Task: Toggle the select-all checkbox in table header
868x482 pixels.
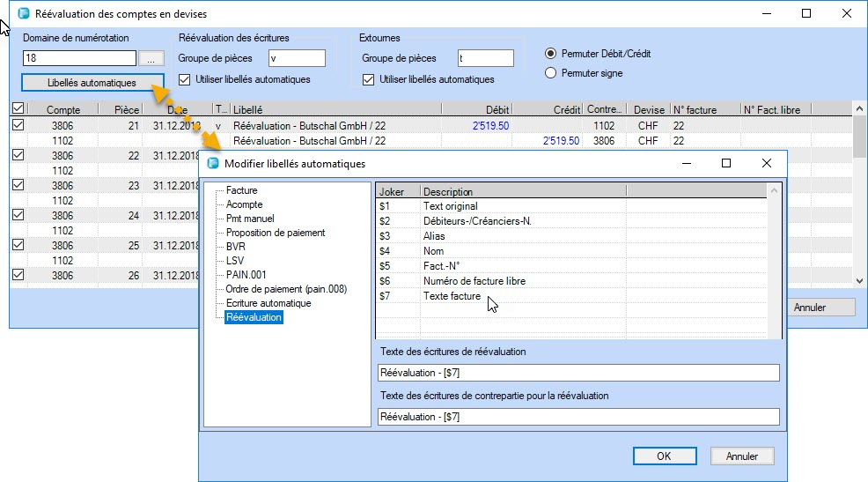Action: pyautogui.click(x=18, y=109)
